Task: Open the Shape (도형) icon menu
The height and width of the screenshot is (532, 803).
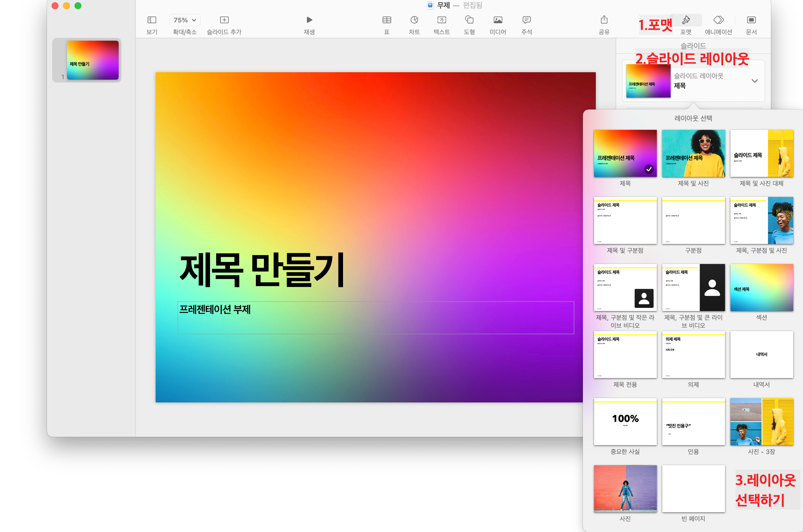Action: [469, 20]
